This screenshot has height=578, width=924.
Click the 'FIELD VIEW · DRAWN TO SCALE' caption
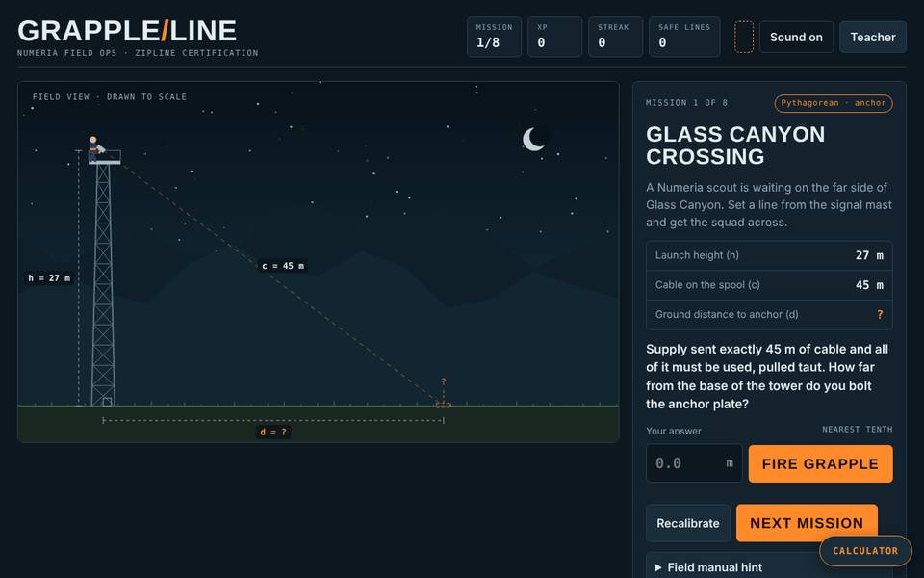coord(110,96)
